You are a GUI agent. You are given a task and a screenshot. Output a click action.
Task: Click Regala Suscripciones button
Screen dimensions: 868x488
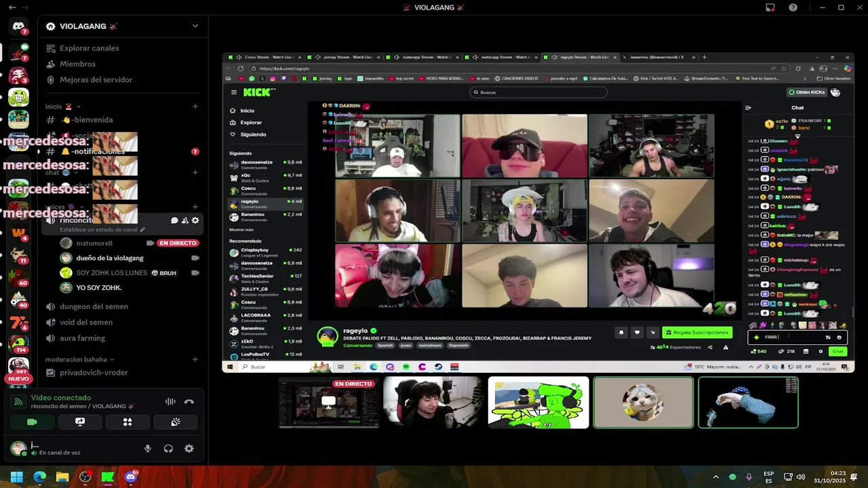[x=697, y=333]
